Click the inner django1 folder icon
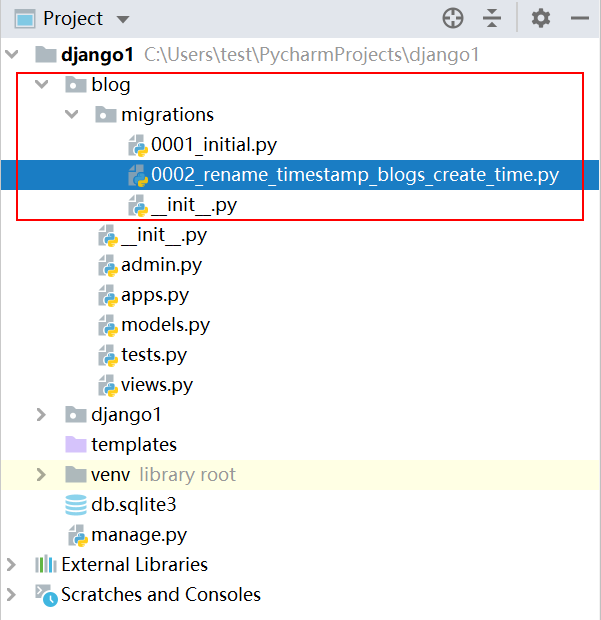The height and width of the screenshot is (620, 601). click(76, 415)
